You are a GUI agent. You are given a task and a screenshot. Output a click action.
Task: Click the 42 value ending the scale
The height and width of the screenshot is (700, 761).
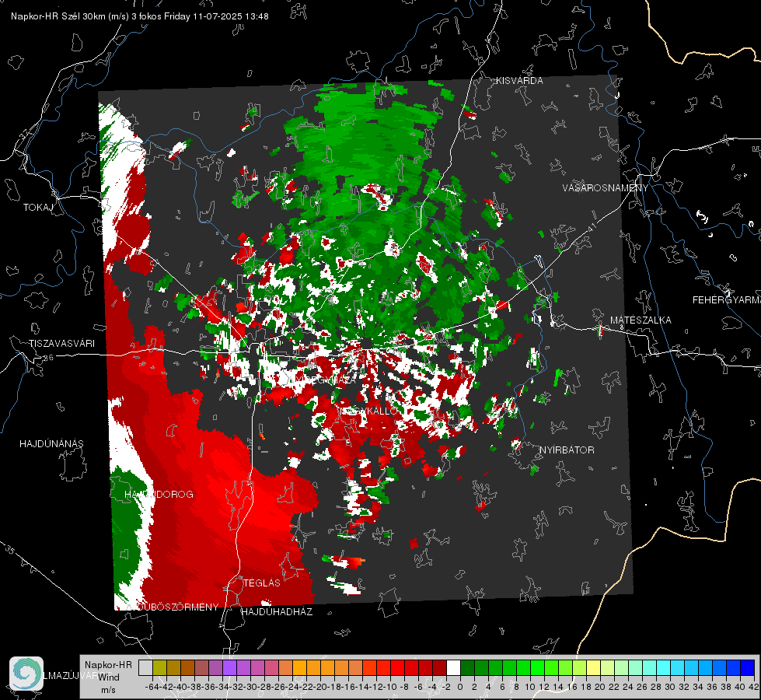(x=753, y=687)
